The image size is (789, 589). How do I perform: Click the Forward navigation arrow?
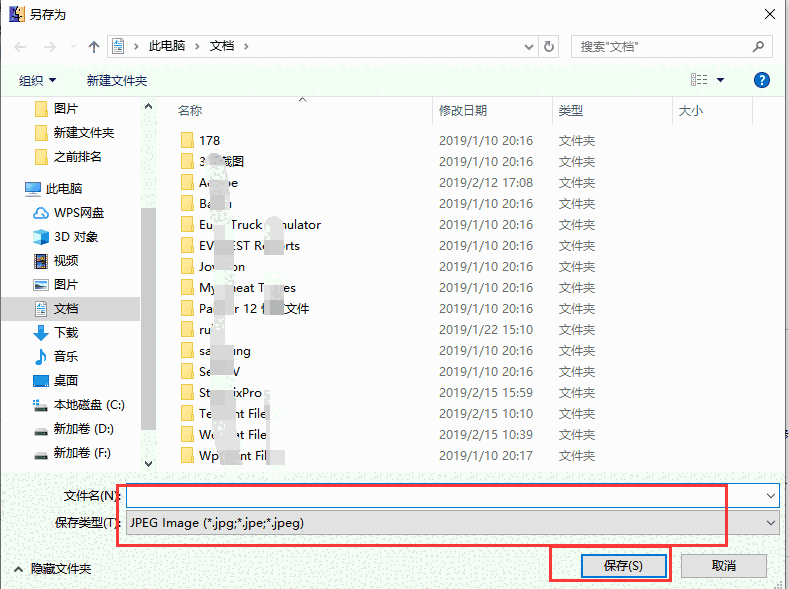click(50, 47)
